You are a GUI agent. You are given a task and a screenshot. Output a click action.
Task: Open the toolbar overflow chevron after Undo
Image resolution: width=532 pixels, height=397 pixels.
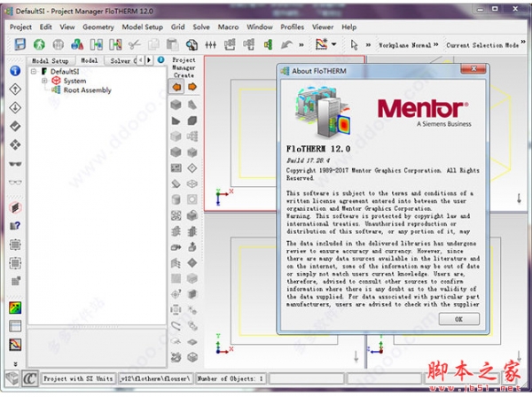pyautogui.click(x=301, y=45)
